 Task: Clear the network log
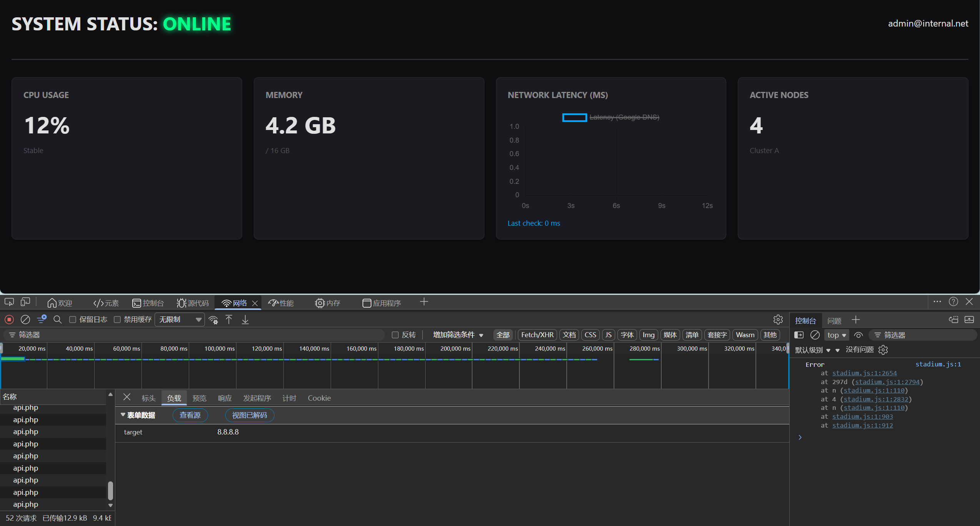tap(25, 320)
